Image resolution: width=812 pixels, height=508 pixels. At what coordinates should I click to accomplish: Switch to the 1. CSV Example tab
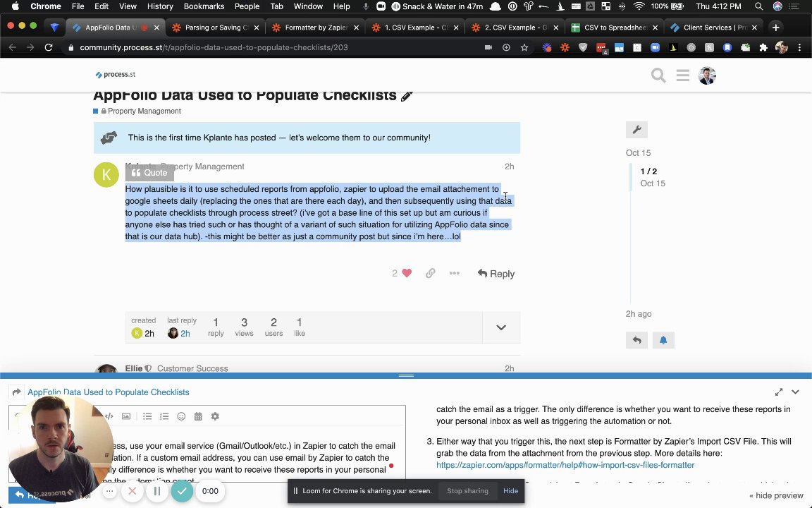(x=414, y=28)
